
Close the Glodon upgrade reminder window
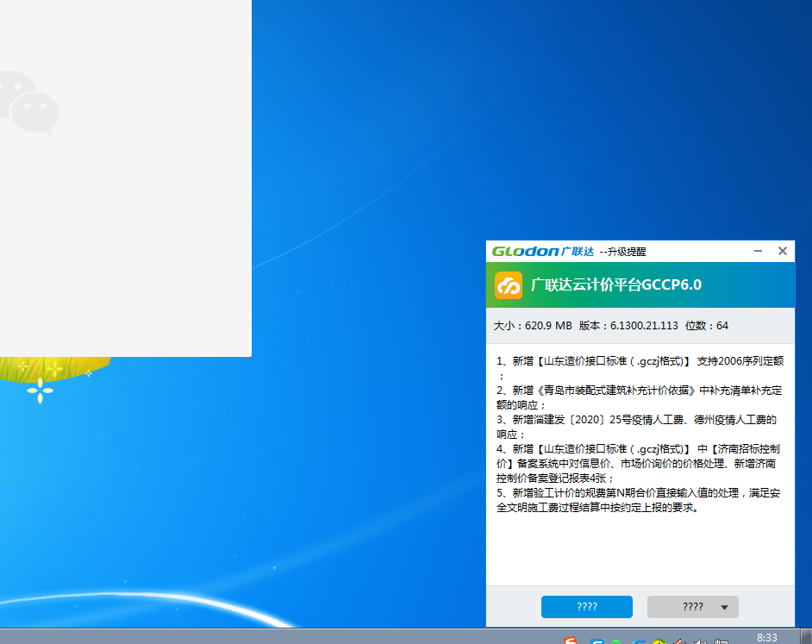coord(783,251)
